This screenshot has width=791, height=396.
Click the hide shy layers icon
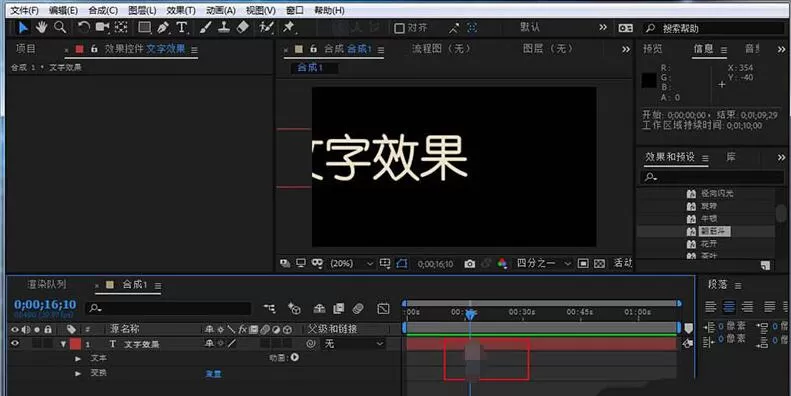(319, 308)
